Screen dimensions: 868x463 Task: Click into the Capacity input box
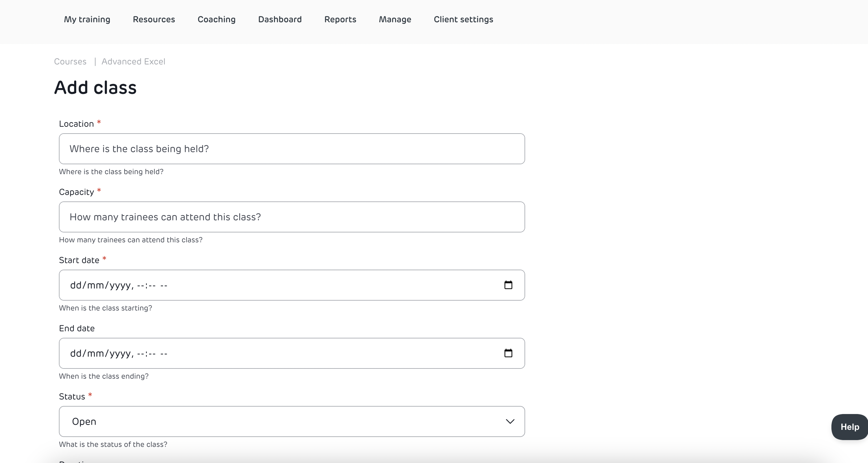(291, 217)
